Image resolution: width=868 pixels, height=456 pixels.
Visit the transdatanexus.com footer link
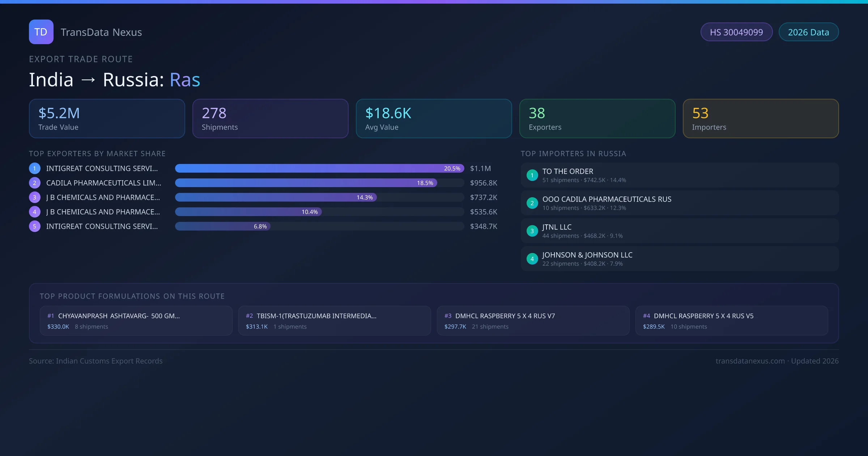tap(750, 361)
